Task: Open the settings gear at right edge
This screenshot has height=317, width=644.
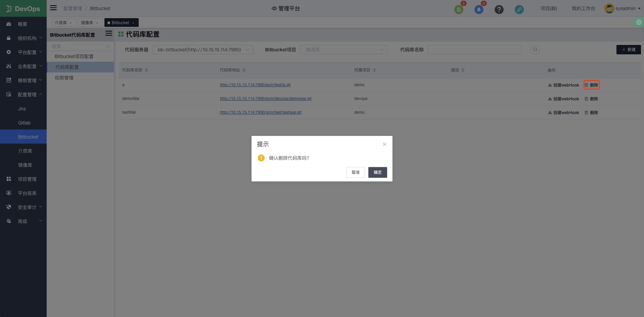Action: pos(639,22)
